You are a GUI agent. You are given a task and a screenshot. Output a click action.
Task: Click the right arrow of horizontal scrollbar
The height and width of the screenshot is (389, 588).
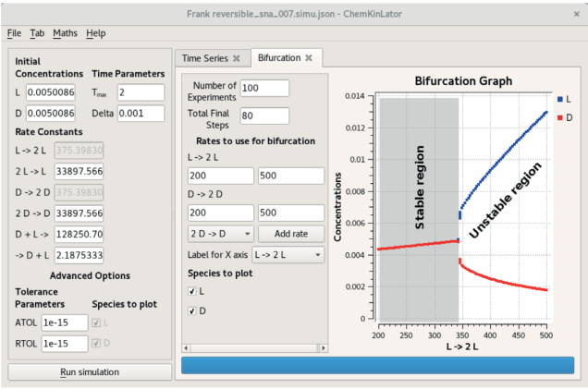tap(324, 347)
